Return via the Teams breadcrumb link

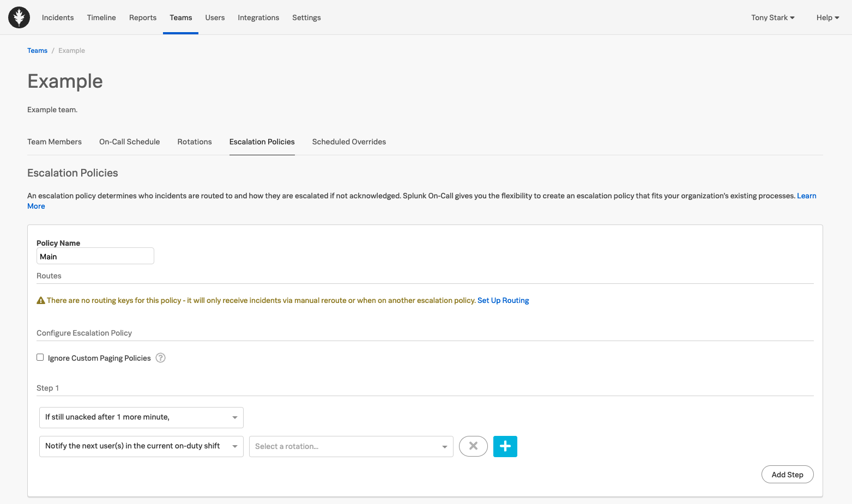pos(37,50)
